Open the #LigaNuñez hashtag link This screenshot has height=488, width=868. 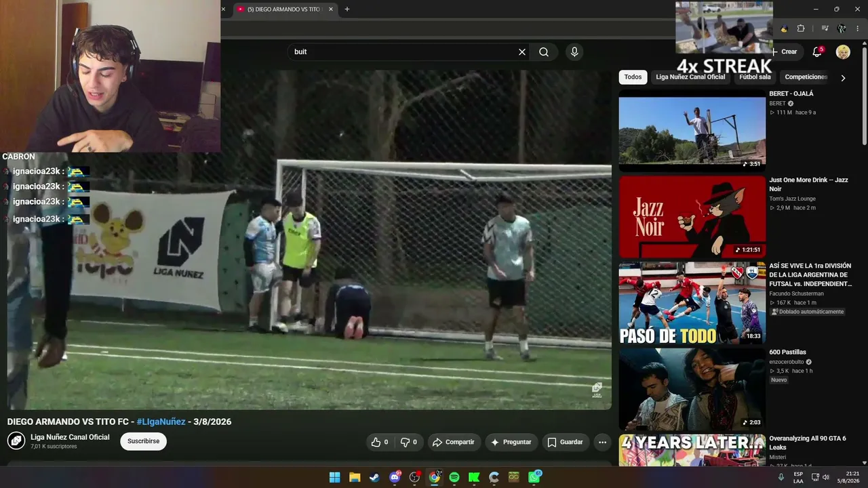[161, 422]
